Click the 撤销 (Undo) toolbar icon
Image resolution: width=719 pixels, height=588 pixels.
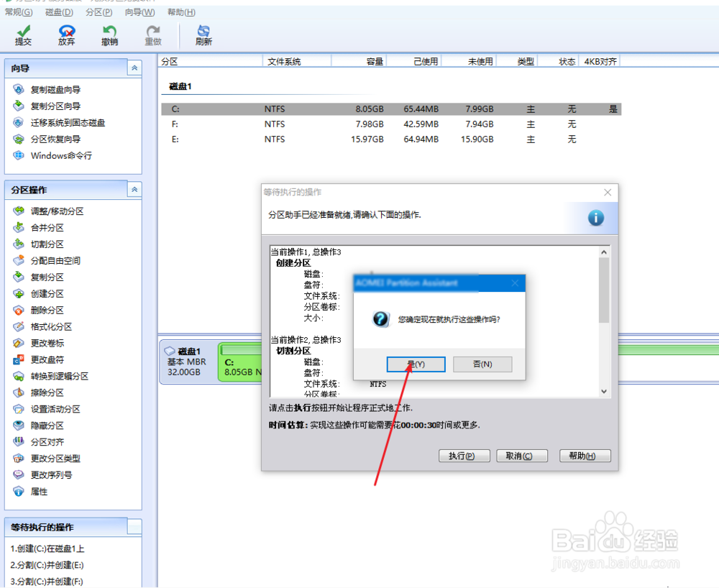pyautogui.click(x=109, y=35)
